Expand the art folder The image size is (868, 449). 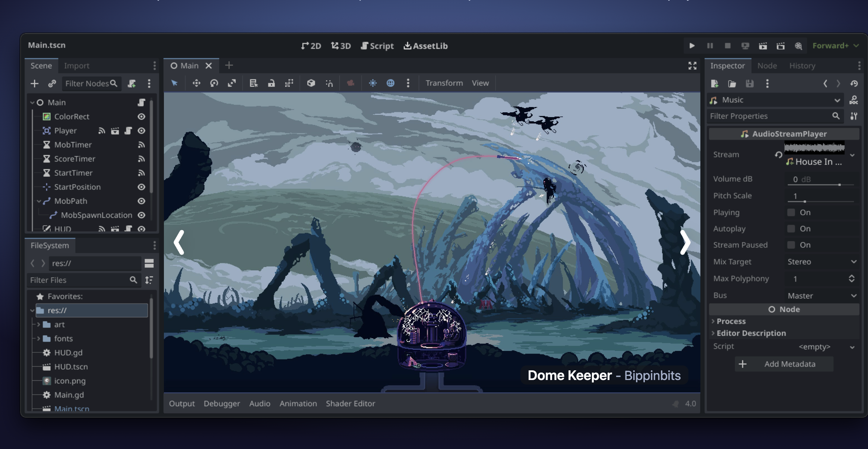point(38,324)
